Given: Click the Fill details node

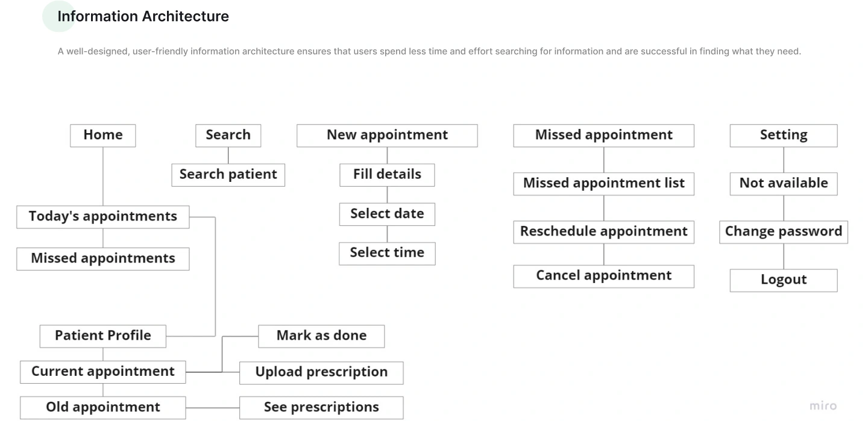Looking at the screenshot, I should point(387,175).
